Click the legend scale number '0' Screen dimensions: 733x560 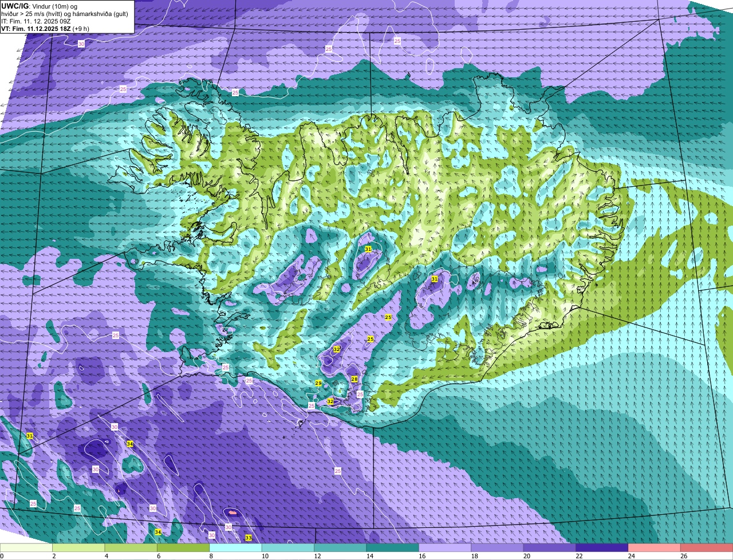[2, 556]
